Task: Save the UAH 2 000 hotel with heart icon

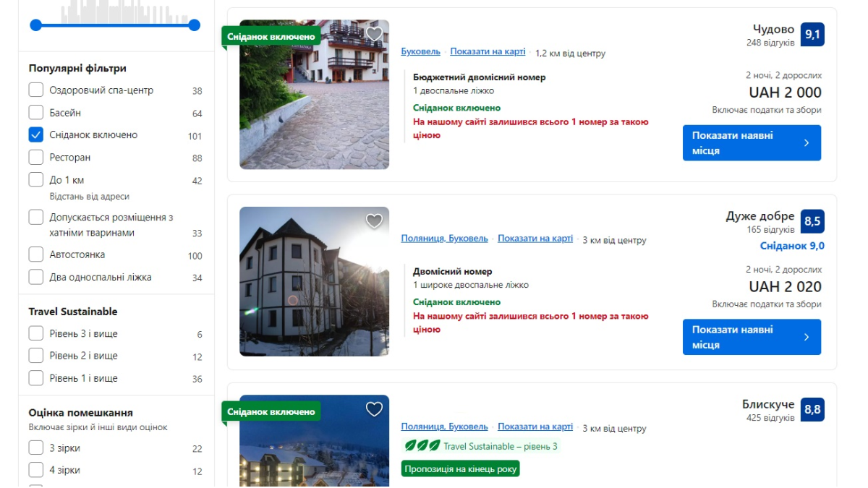Action: pyautogui.click(x=374, y=34)
